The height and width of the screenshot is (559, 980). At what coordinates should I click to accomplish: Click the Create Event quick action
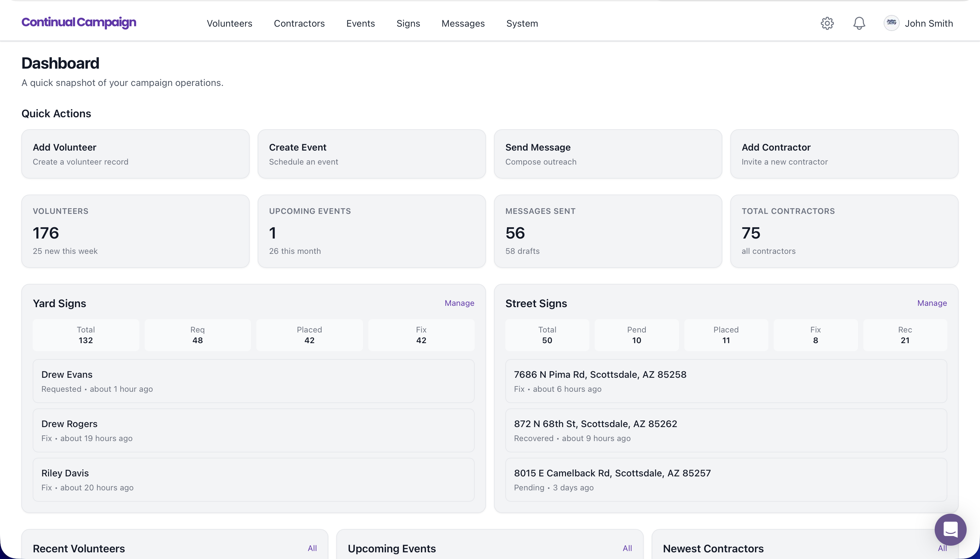point(371,154)
